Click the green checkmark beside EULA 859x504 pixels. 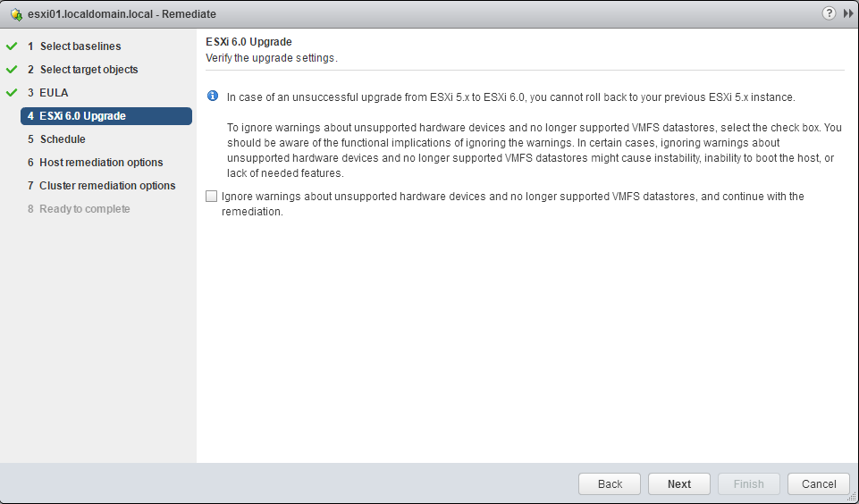12,92
